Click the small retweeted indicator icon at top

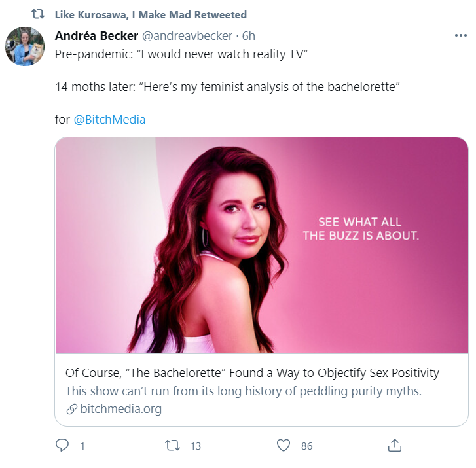pyautogui.click(x=38, y=14)
